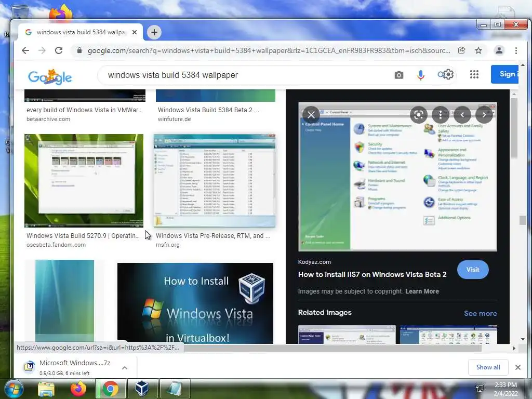532x399 pixels.
Task: Open the winfuture.de Build 5384 Beta 2 result
Action: [x=208, y=110]
